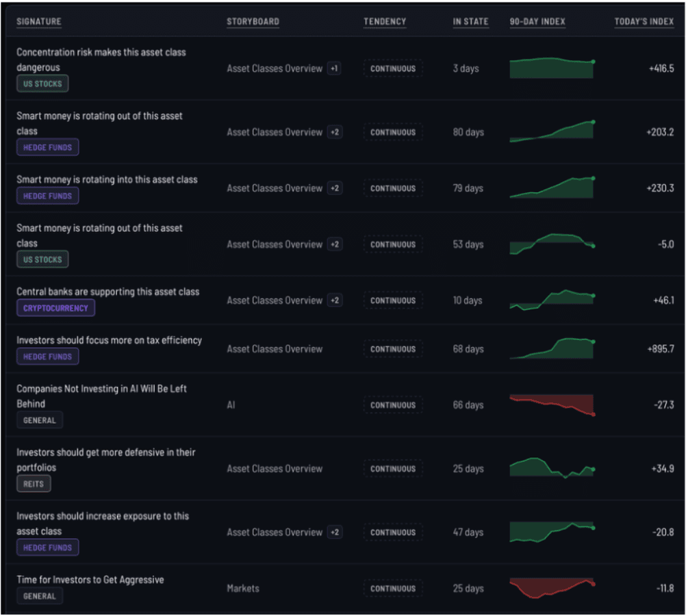Open 'Investors should focus more on tax efficiency'
The width and height of the screenshot is (686, 616).
coord(109,340)
